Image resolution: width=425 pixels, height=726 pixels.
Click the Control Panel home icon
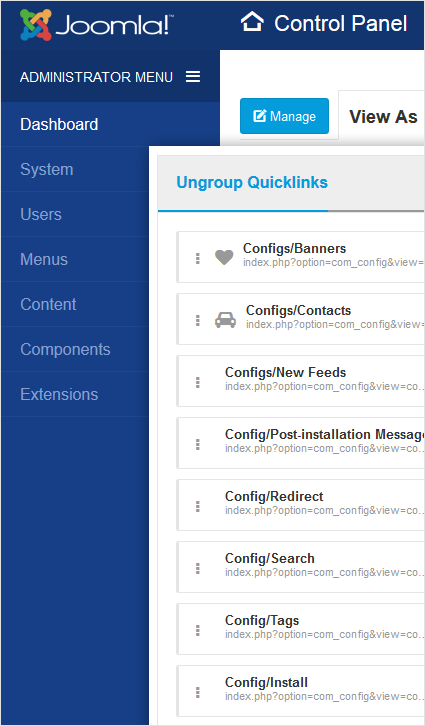coord(252,22)
